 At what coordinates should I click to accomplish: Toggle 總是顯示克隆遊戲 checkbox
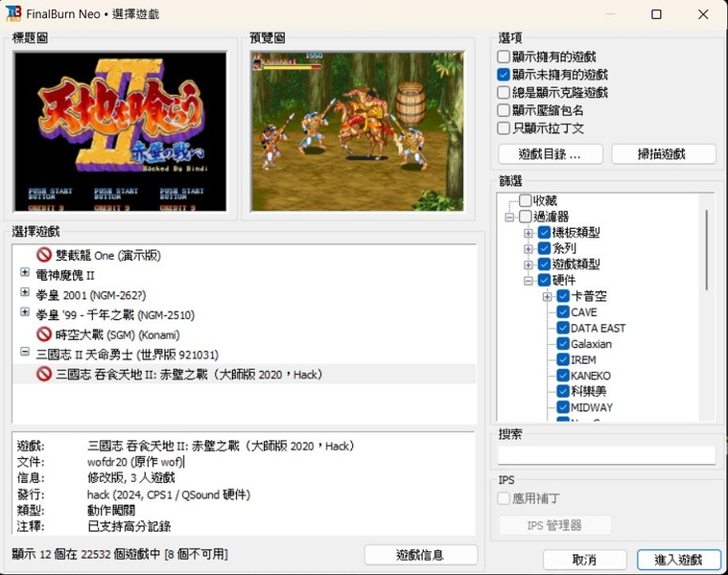(504, 92)
